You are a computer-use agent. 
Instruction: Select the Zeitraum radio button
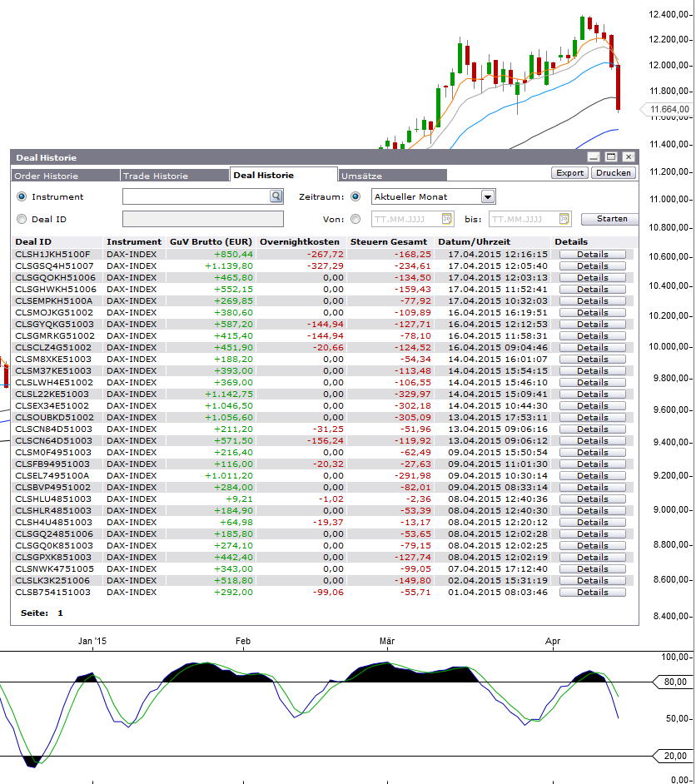tap(355, 196)
